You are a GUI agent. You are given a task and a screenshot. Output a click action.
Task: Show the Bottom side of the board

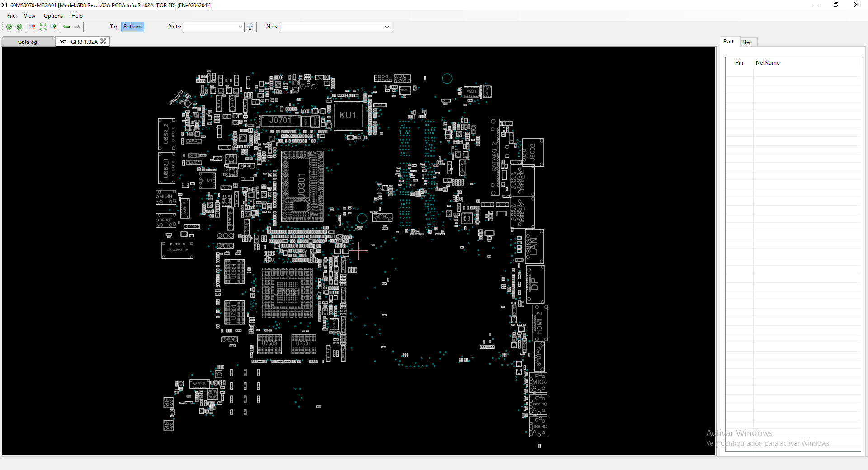coord(132,27)
